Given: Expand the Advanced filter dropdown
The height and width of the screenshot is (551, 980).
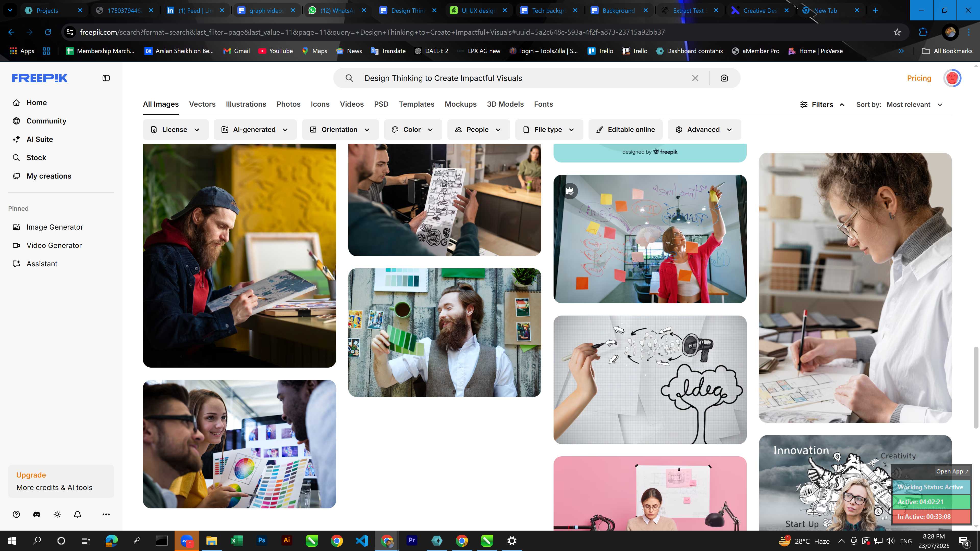Looking at the screenshot, I should click(704, 130).
